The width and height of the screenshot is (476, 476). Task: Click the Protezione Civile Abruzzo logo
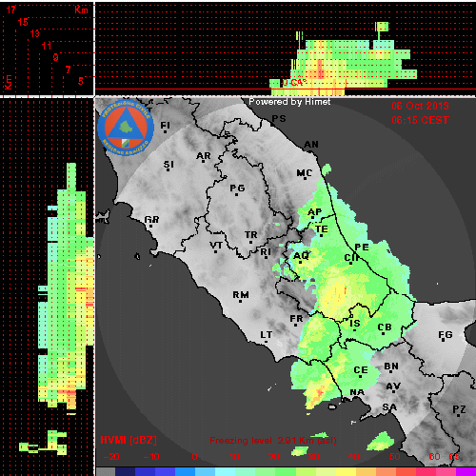pyautogui.click(x=126, y=129)
